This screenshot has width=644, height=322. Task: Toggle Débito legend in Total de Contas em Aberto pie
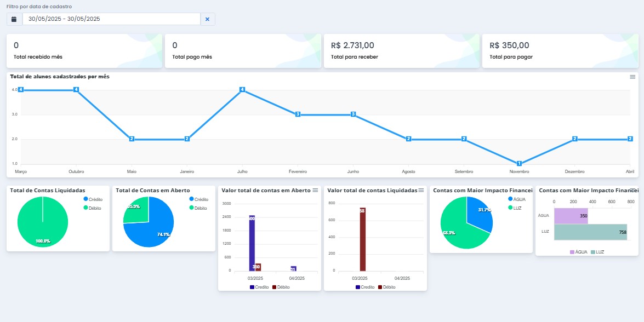click(198, 208)
